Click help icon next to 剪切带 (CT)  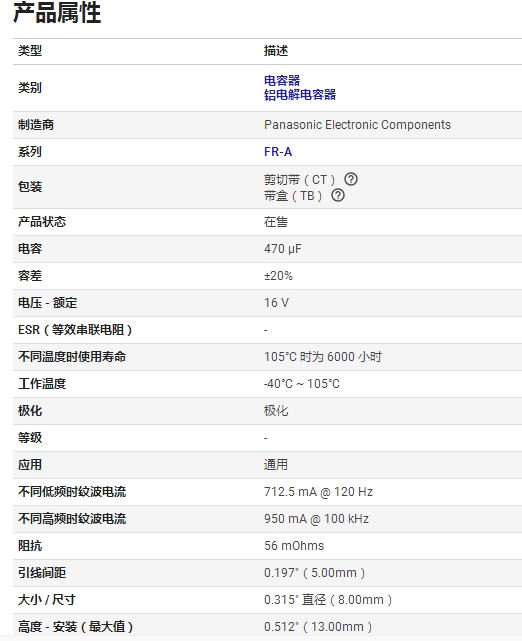[x=351, y=179]
